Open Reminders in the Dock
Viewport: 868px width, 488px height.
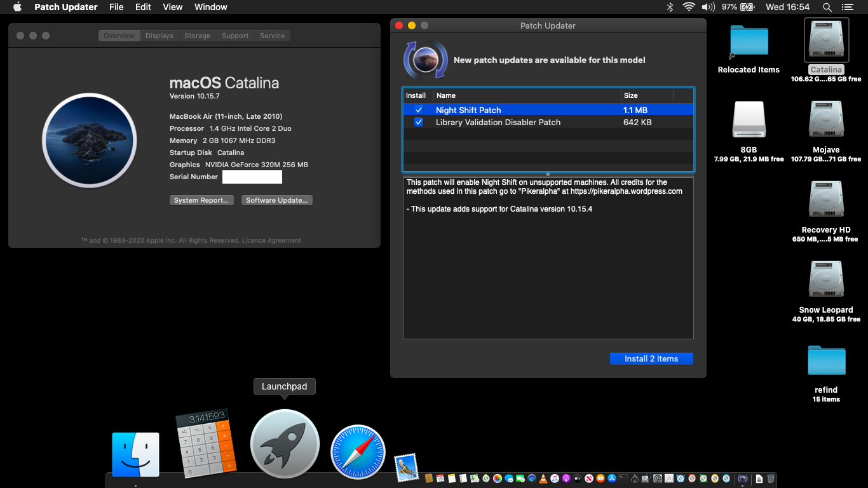point(463,478)
